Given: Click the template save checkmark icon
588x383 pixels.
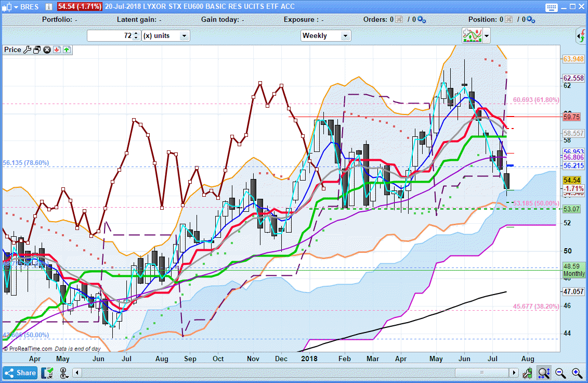Looking at the screenshot, I should click(x=48, y=373).
